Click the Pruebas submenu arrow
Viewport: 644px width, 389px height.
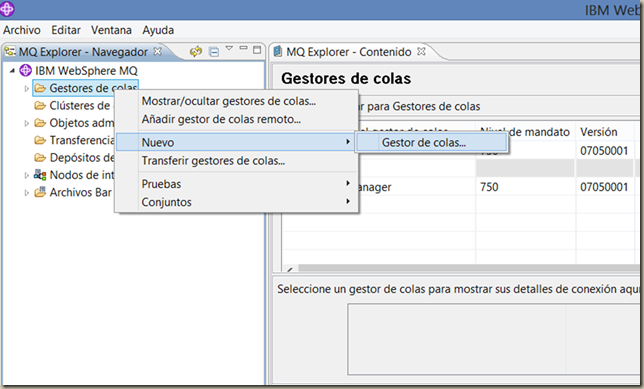coord(348,183)
